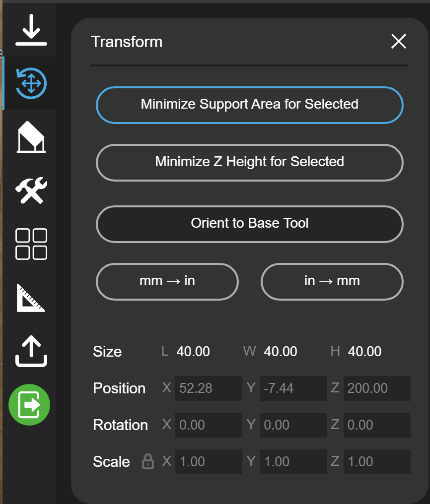
Task: Click the Position X field showing 52.28
Action: point(209,388)
